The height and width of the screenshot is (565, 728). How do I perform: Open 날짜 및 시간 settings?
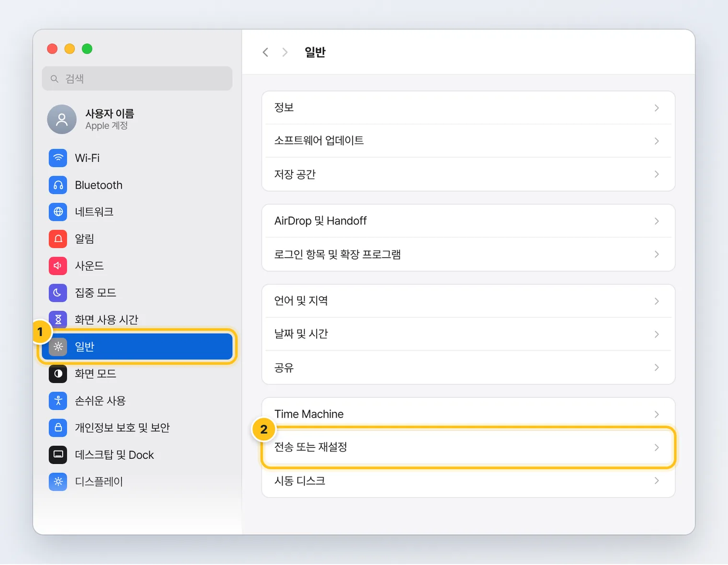468,334
